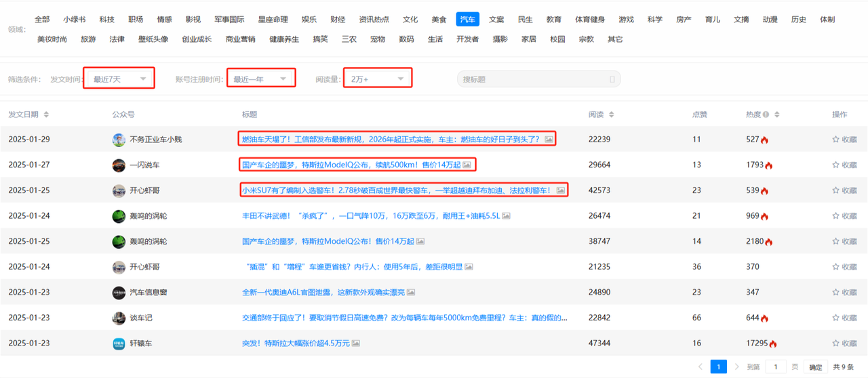Screen dimensions: 868x378
Task: Click page number 1 button
Action: point(719,366)
